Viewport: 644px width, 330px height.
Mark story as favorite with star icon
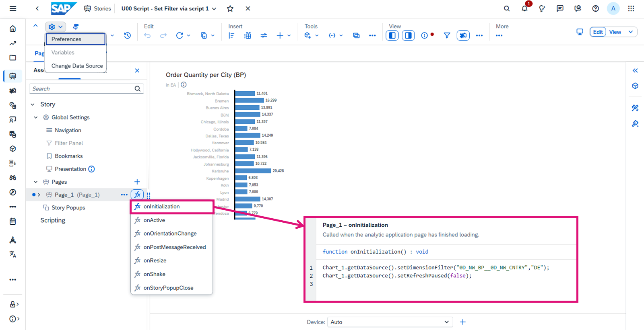[230, 8]
